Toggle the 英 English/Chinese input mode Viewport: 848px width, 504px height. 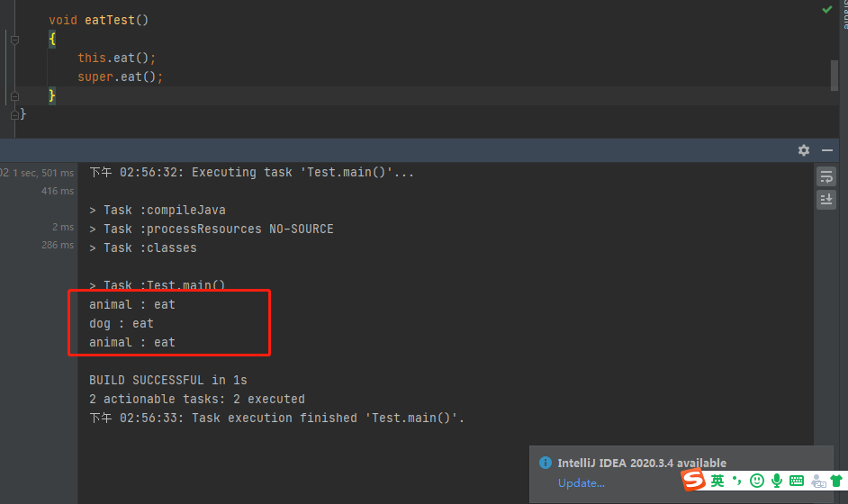point(717,481)
